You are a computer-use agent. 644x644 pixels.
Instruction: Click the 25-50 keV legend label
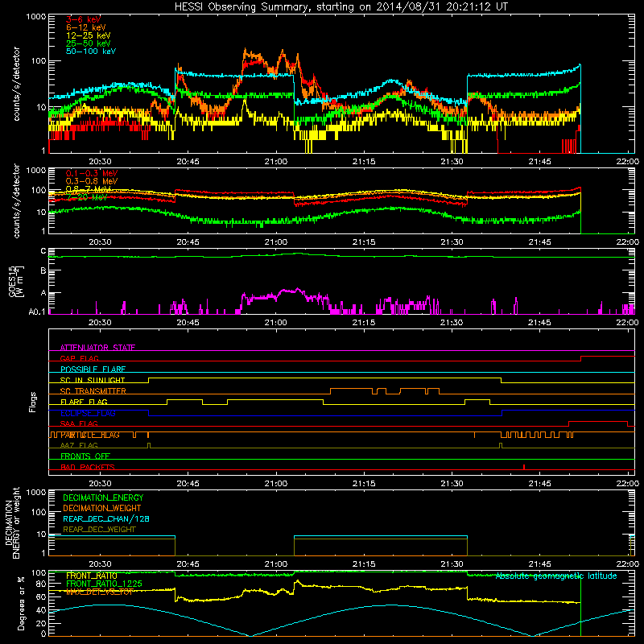89,43
